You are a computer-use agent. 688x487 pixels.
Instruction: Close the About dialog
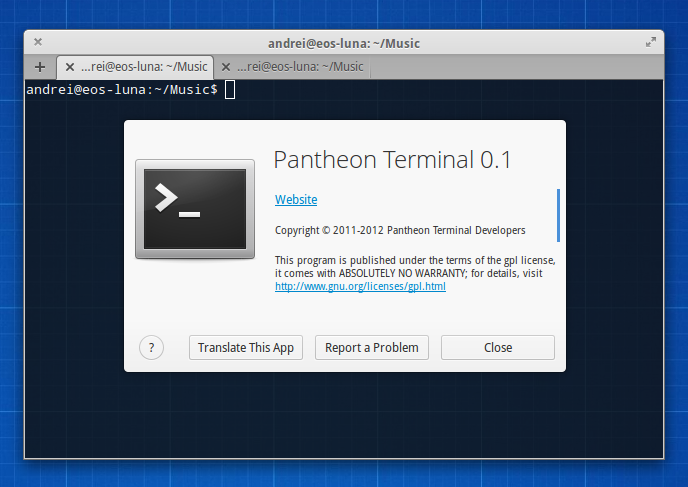coord(498,347)
